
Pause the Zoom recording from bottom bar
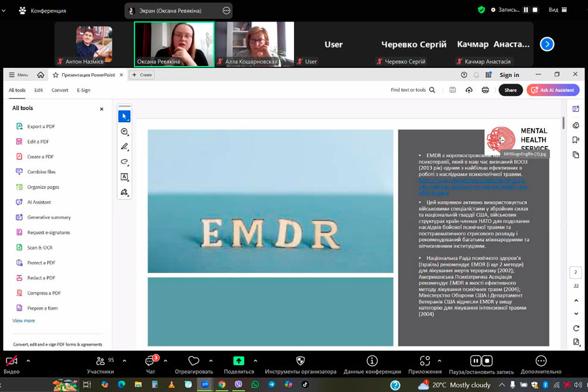(x=476, y=361)
